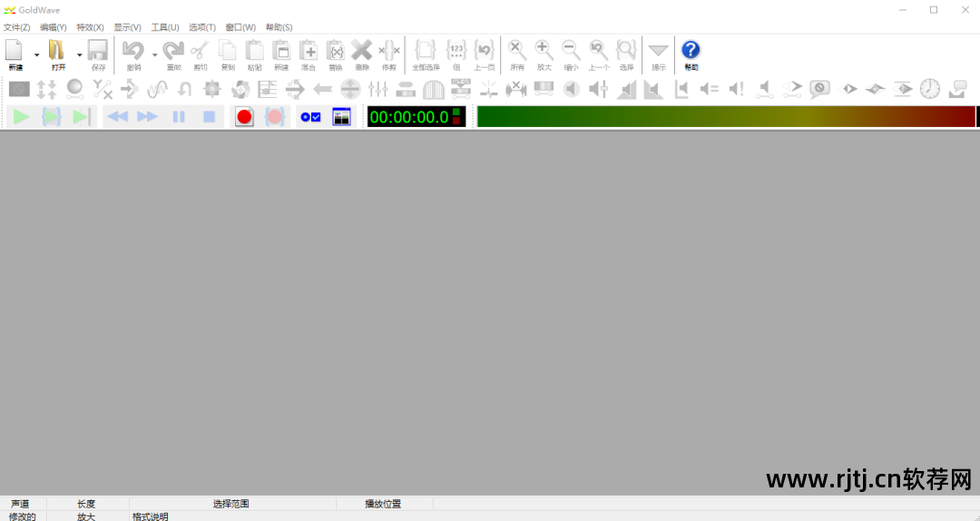980x521 pixels.
Task: Click the green-to-red level meter bar
Action: click(726, 117)
